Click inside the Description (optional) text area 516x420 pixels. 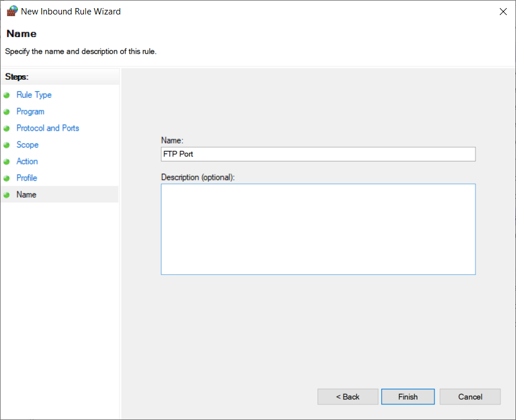click(x=318, y=229)
